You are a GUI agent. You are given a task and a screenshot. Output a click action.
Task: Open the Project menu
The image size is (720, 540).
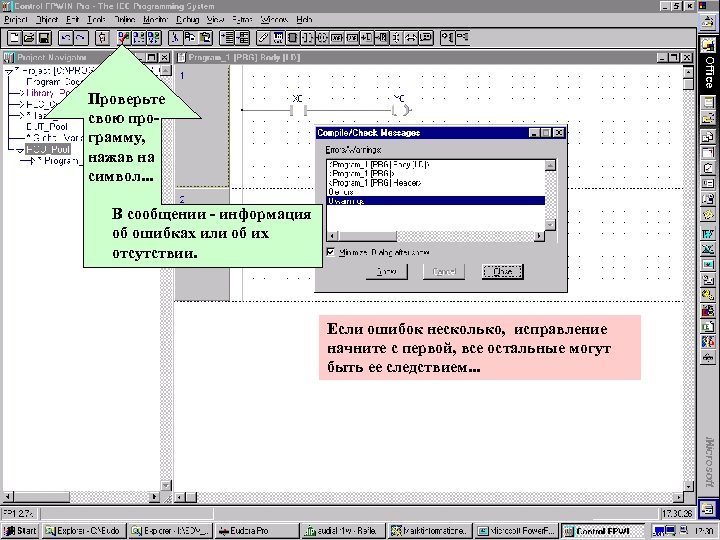[16, 19]
